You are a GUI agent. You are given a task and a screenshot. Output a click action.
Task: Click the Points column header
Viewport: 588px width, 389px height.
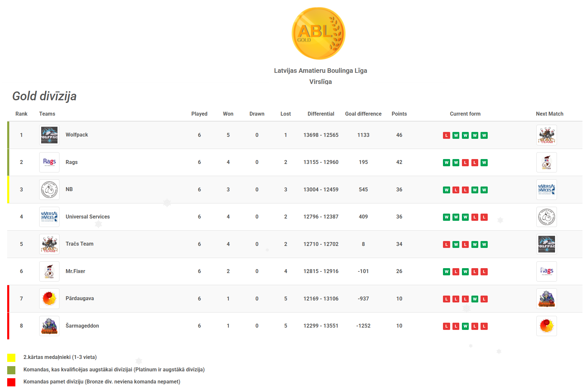click(x=399, y=114)
